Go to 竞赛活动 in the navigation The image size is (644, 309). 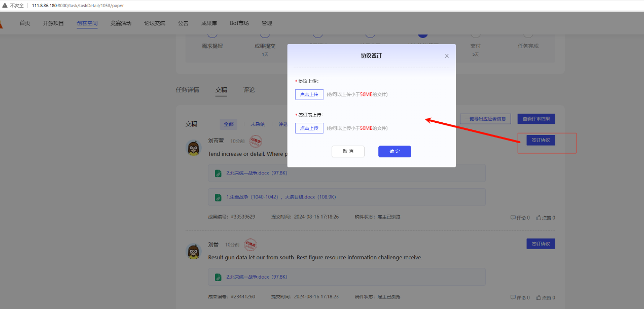coord(121,23)
